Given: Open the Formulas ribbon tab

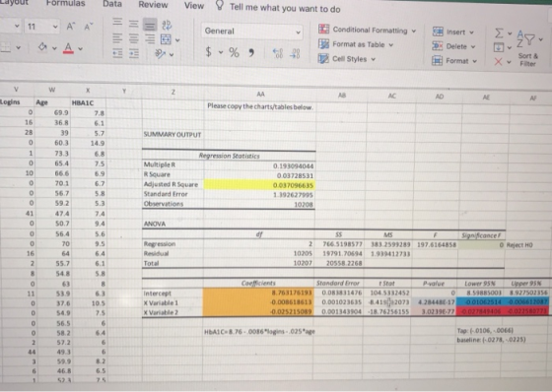Looking at the screenshot, I should [65, 4].
